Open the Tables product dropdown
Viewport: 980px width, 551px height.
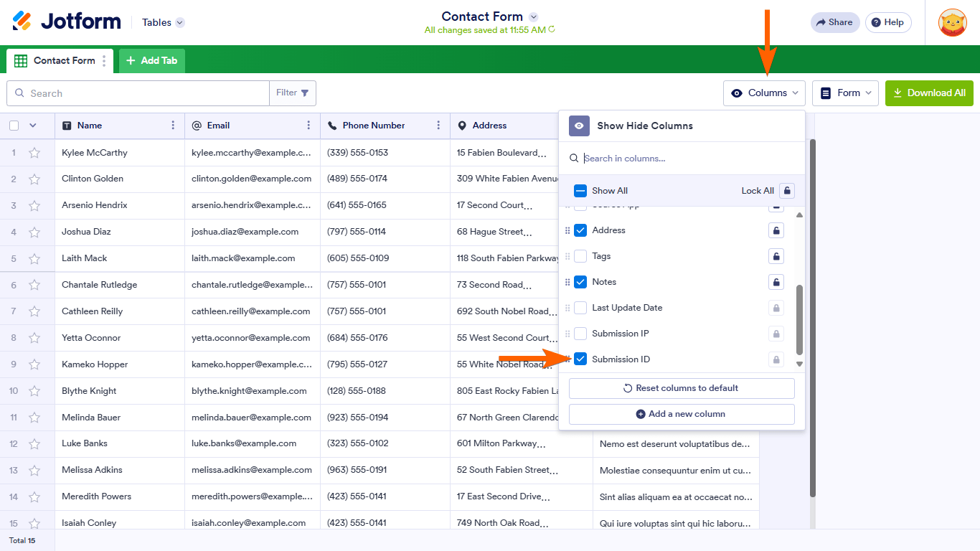[x=163, y=22]
